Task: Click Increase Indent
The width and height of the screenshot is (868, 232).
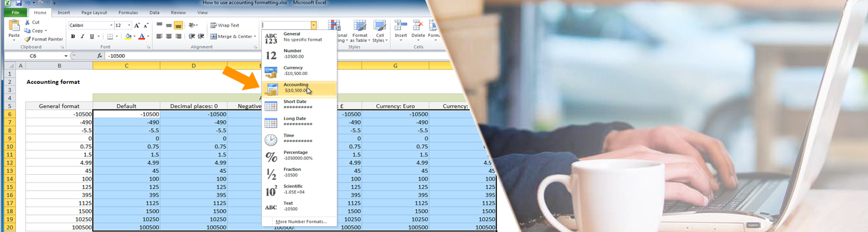Action: point(201,37)
